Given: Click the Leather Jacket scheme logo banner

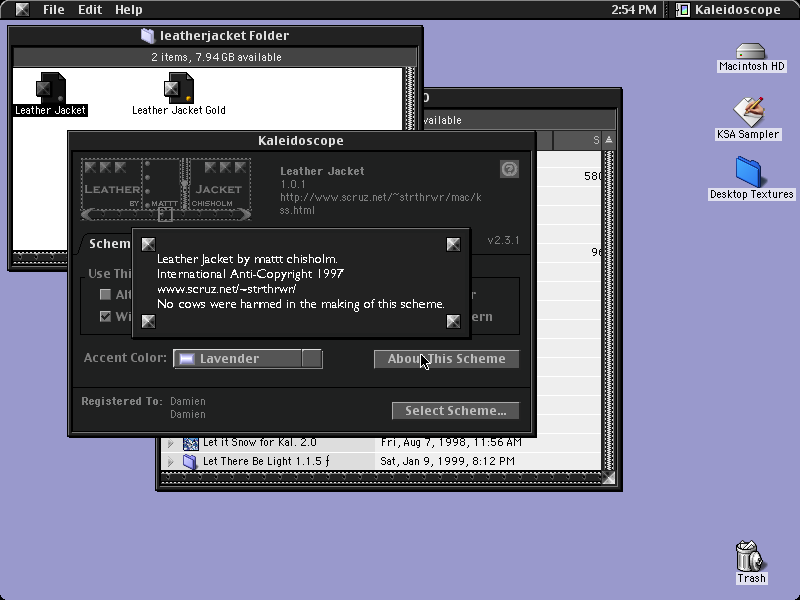Looking at the screenshot, I should tap(166, 189).
